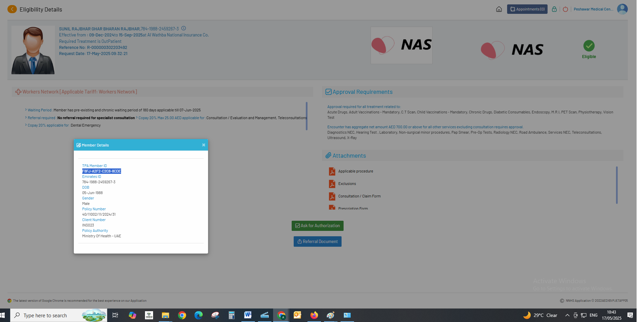
Task: Click the Attachments list scrollbar
Action: coord(617,185)
